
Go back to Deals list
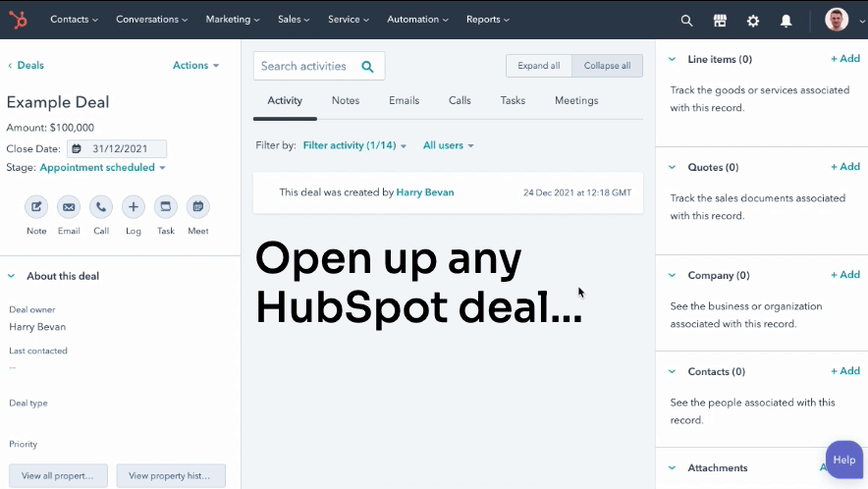coord(30,66)
